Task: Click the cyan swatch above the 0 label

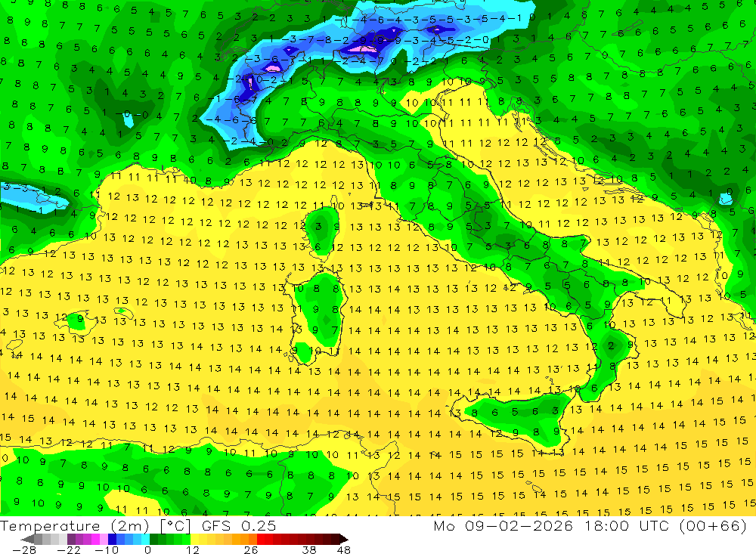Action: point(145,539)
